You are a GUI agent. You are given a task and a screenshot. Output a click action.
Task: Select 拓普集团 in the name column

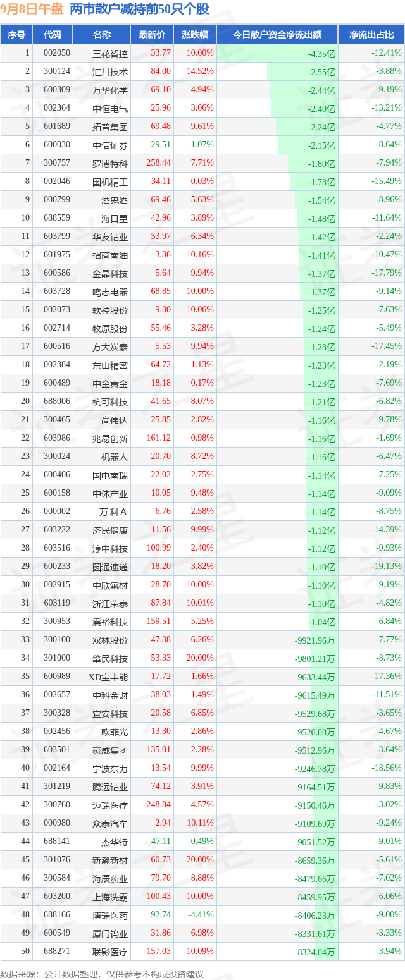click(110, 126)
